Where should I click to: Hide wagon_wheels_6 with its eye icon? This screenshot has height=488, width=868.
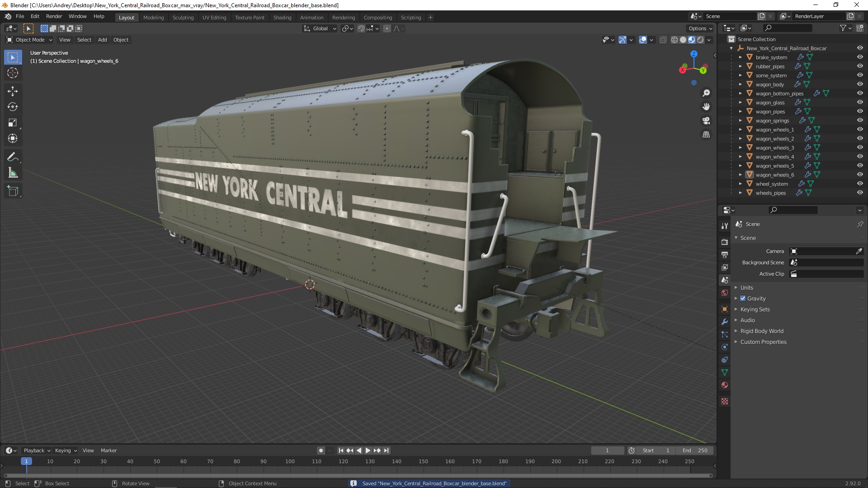(x=860, y=174)
